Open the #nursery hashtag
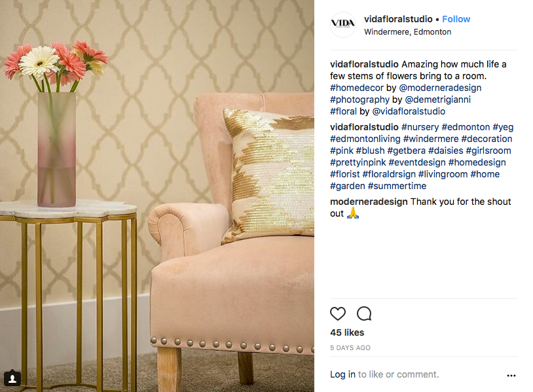The height and width of the screenshot is (392, 533). pyautogui.click(x=420, y=127)
